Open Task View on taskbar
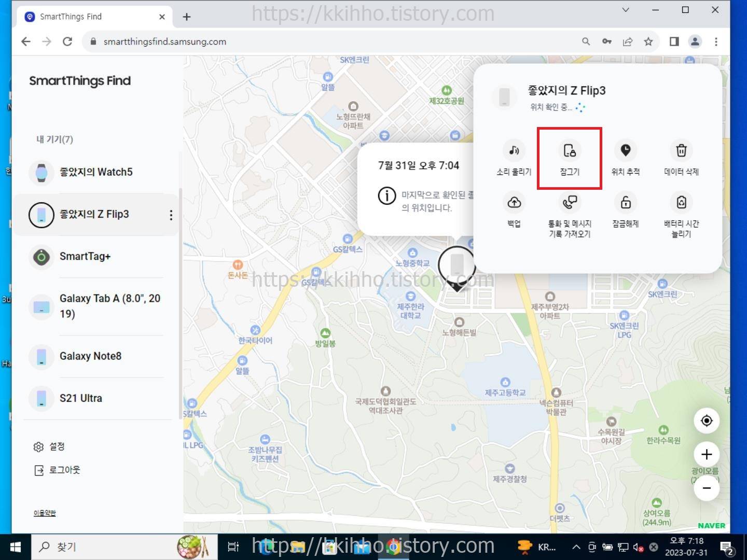 pyautogui.click(x=233, y=547)
